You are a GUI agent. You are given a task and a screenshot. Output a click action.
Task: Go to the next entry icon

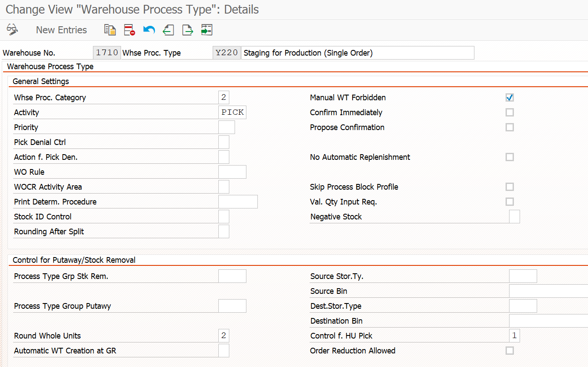[x=188, y=30]
